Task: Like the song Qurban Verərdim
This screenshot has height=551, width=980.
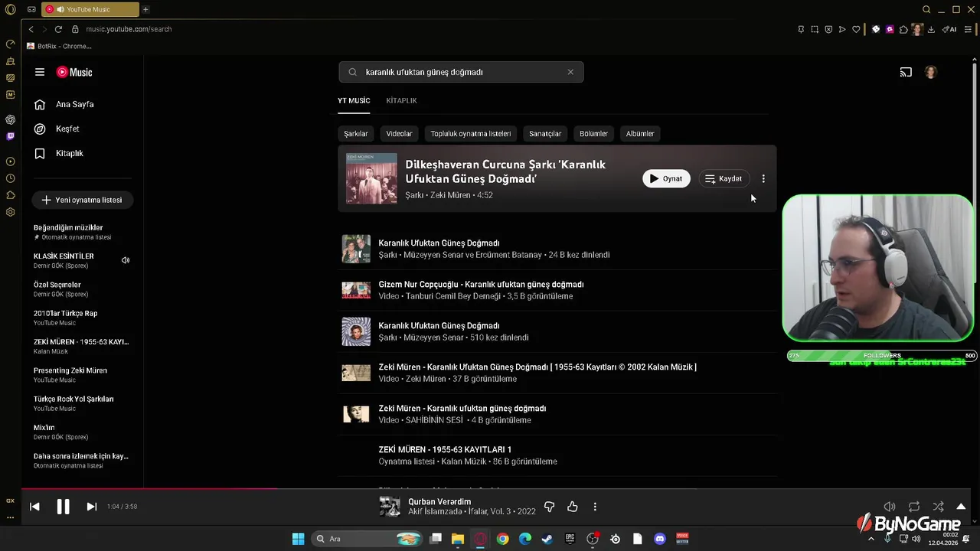Action: [572, 507]
